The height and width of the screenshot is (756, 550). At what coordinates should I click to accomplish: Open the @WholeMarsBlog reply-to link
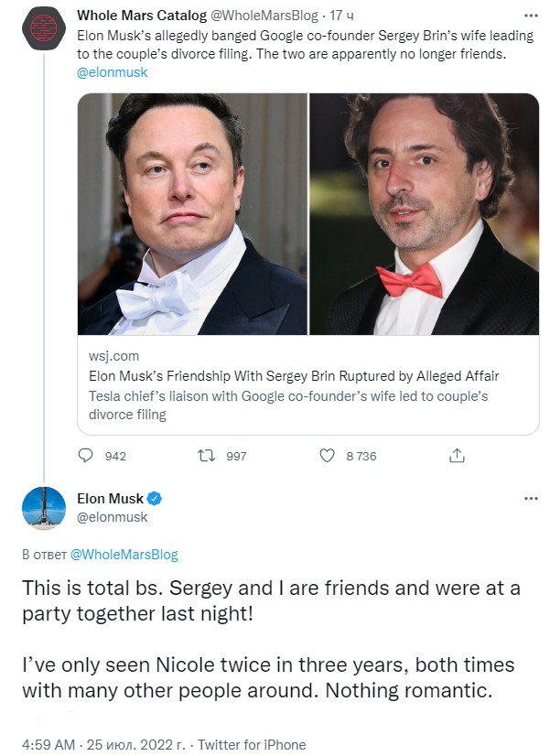[124, 555]
